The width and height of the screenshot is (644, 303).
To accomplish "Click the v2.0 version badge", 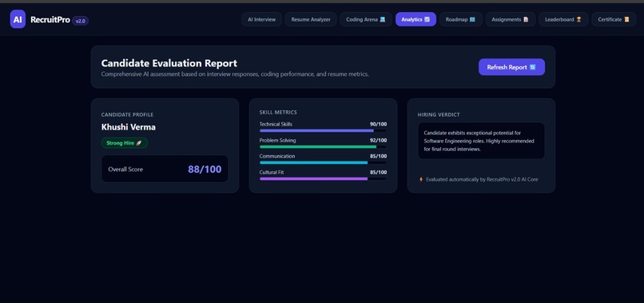I will click(x=80, y=21).
